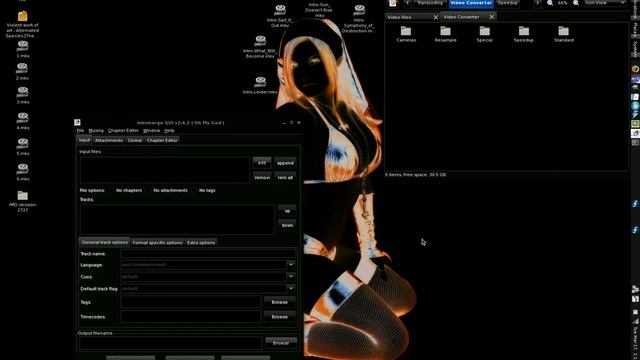
Task: Open the Muxing menu
Action: tap(96, 131)
